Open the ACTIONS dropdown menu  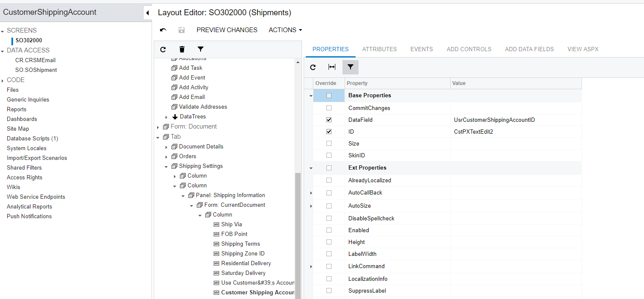point(285,30)
